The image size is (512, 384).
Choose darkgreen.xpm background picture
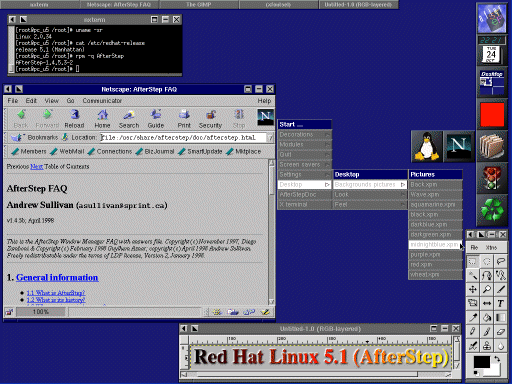(435, 235)
